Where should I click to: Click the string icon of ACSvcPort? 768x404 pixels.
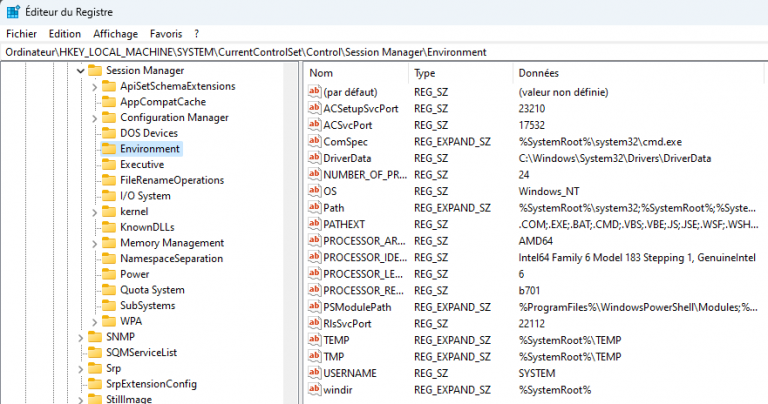click(x=314, y=125)
